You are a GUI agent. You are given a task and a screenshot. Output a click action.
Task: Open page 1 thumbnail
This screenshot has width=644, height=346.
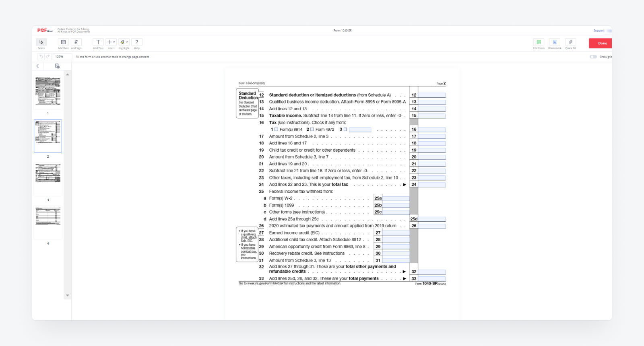[48, 93]
